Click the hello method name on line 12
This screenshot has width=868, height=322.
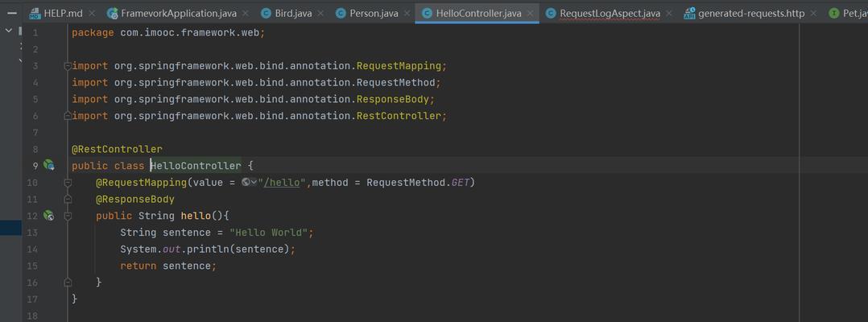tap(196, 216)
